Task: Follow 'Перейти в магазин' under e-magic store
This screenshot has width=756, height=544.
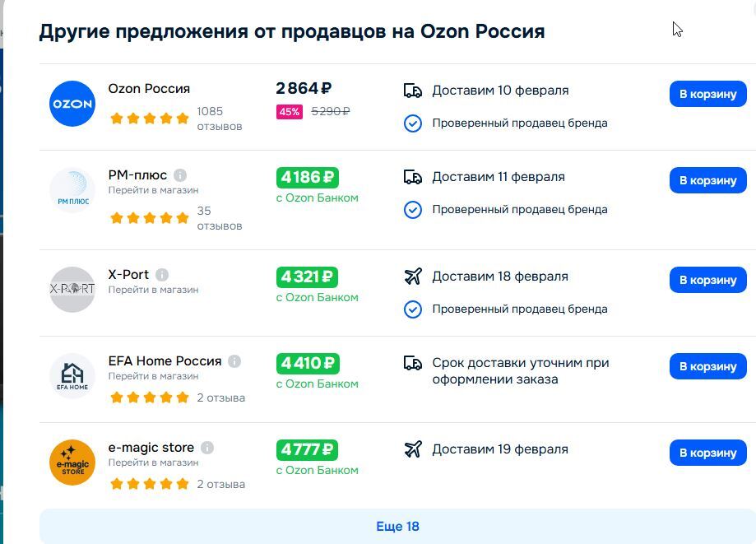Action: point(153,463)
